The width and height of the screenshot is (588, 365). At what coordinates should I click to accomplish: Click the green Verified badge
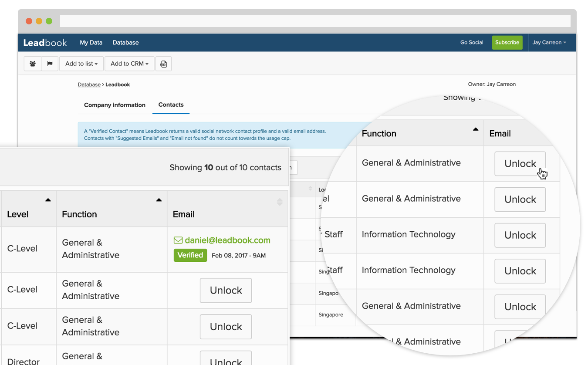pyautogui.click(x=190, y=255)
